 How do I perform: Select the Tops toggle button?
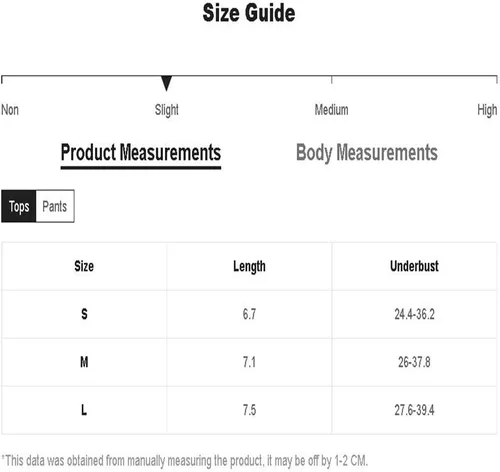19,206
